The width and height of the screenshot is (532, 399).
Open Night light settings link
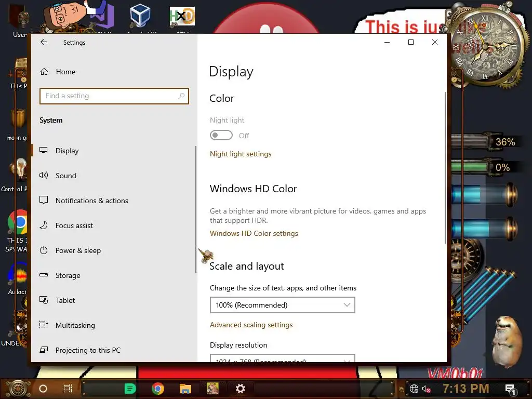pos(241,154)
